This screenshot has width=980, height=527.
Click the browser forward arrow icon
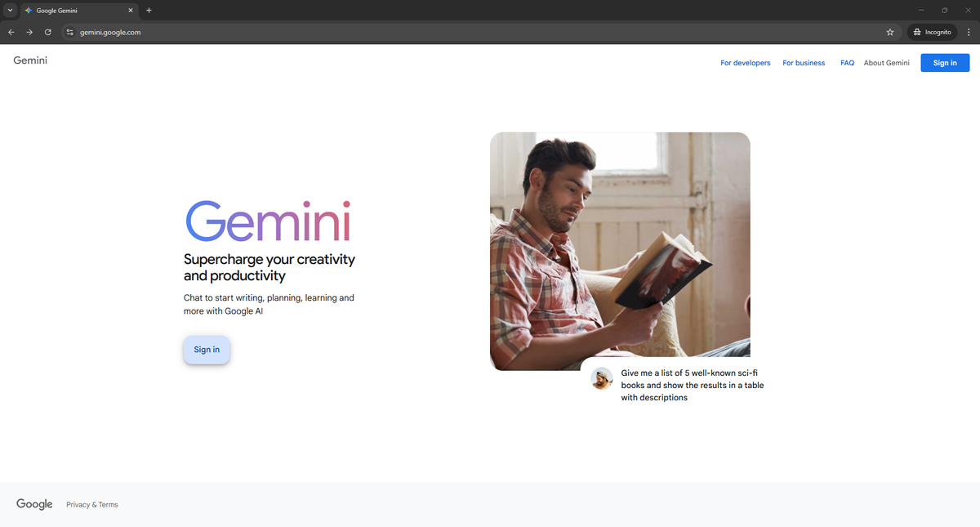(x=29, y=33)
